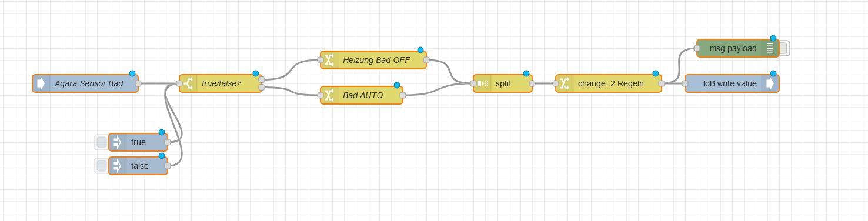Click the debug list icon on msg.payload node
Image resolution: width=868 pixels, height=221 pixels.
[770, 48]
